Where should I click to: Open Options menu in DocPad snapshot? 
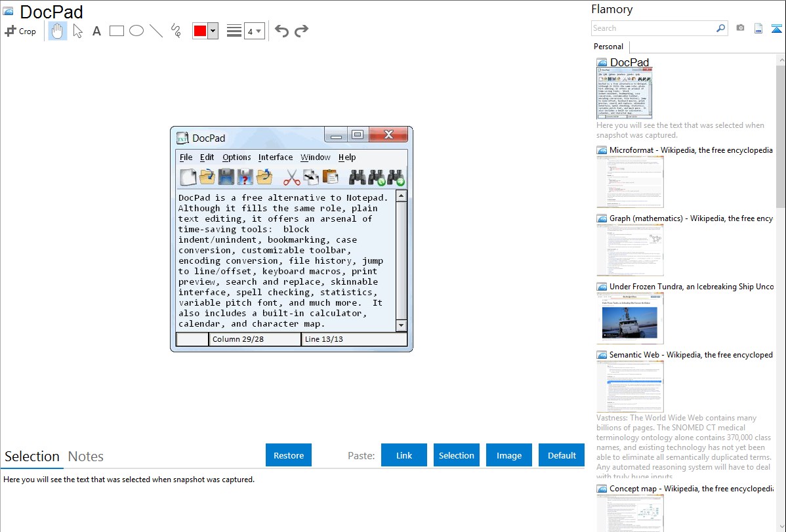(x=237, y=157)
